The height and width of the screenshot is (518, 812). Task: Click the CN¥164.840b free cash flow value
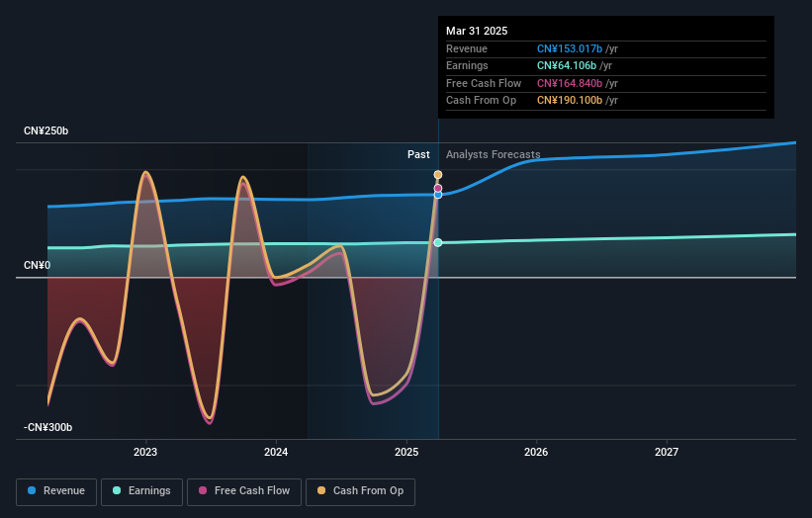pyautogui.click(x=570, y=83)
